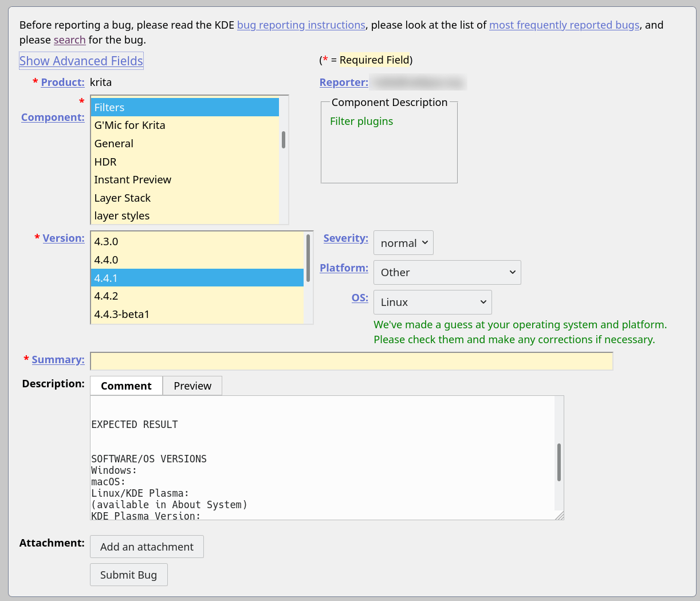700x601 pixels.
Task: Click the Description text area scrollbar
Action: click(x=559, y=462)
